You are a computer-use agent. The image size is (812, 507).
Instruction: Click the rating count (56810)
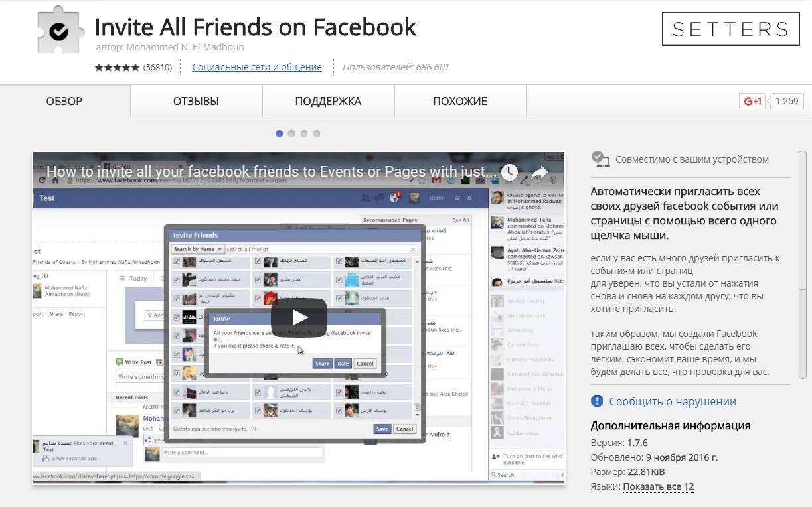(x=157, y=67)
